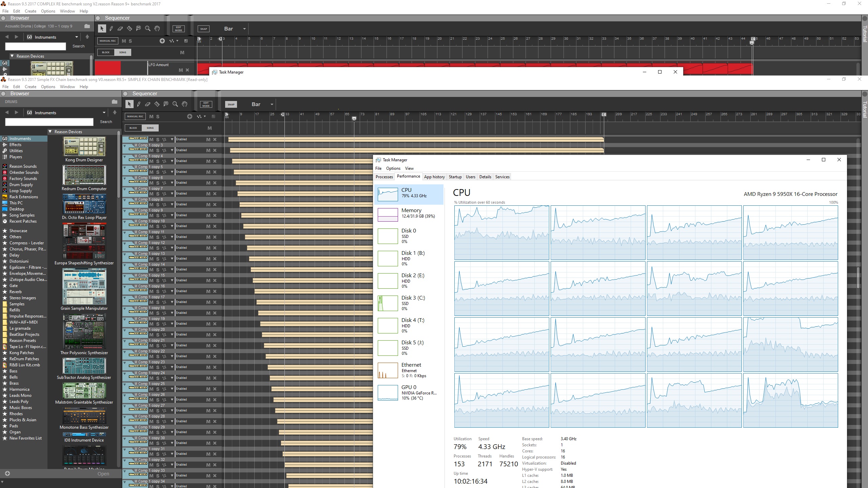The image size is (868, 488).
Task: Open the Bar snap value dropdown in front Sequencer
Action: tap(272, 104)
